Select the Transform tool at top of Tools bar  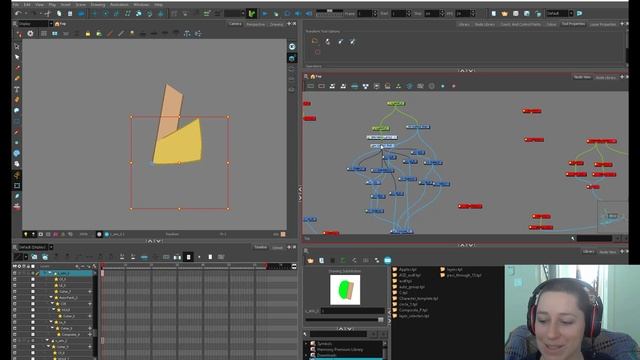[17, 47]
